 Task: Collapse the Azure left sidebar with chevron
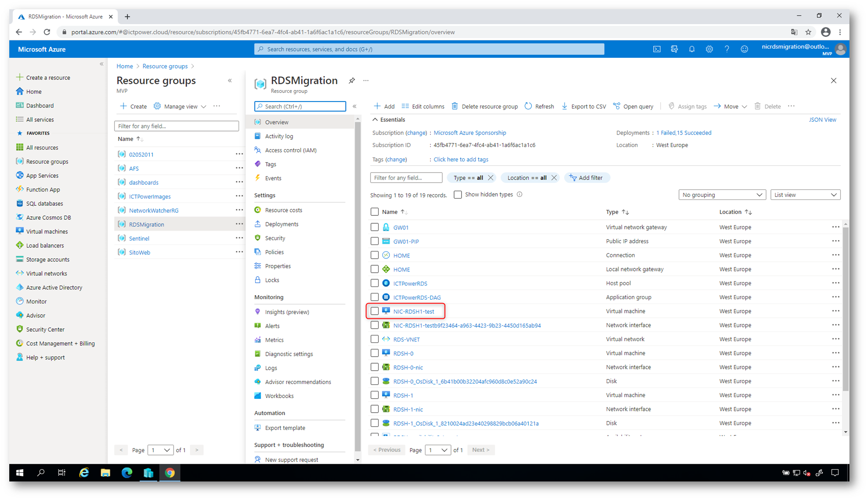(x=102, y=64)
